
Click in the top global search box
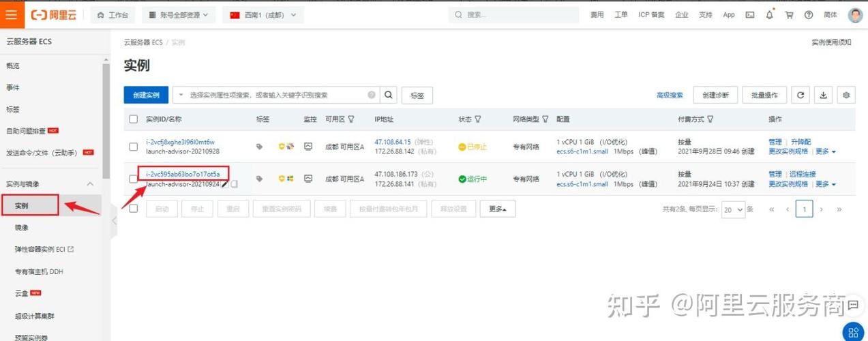click(513, 15)
